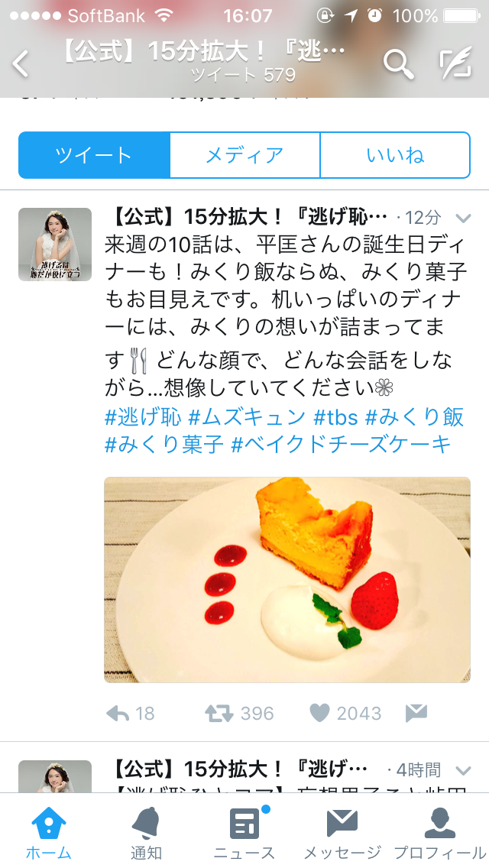Viewport: 489px width, 868px height.
Task: View the cheesecake photo attachment
Action: point(287,580)
